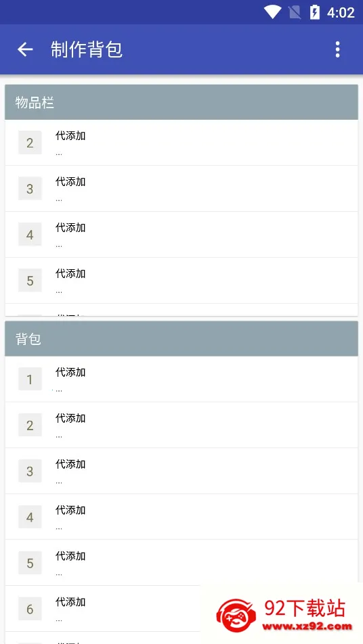Tap the back arrow in header
This screenshot has height=644, width=363.
(x=25, y=49)
